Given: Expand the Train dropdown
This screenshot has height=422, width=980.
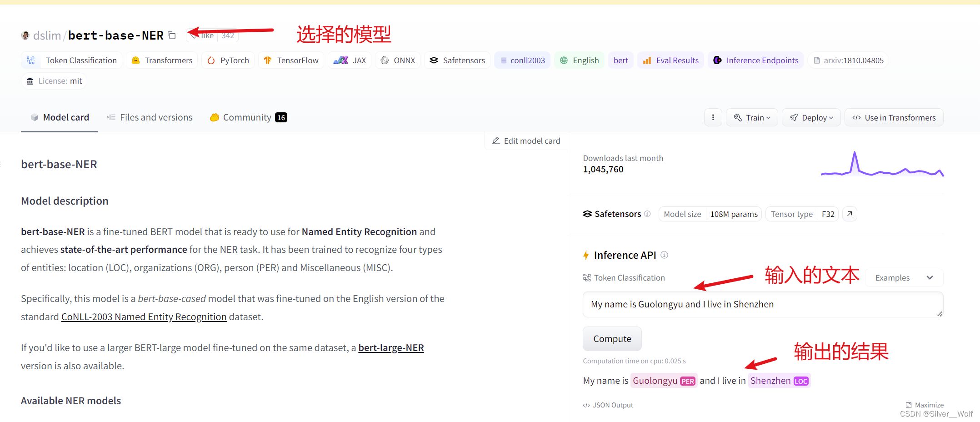Looking at the screenshot, I should pyautogui.click(x=752, y=118).
